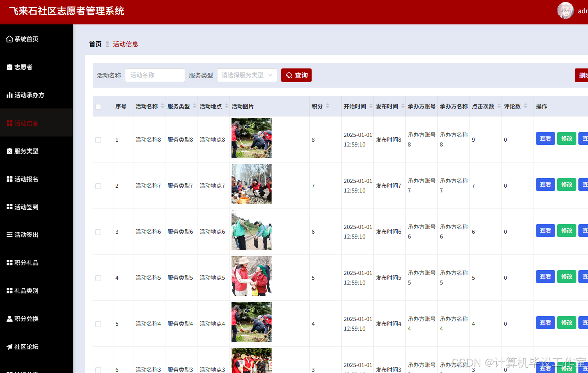Image resolution: width=588 pixels, height=373 pixels.
Task: Select 礼品类别 in the sidebar
Action: coord(36,291)
